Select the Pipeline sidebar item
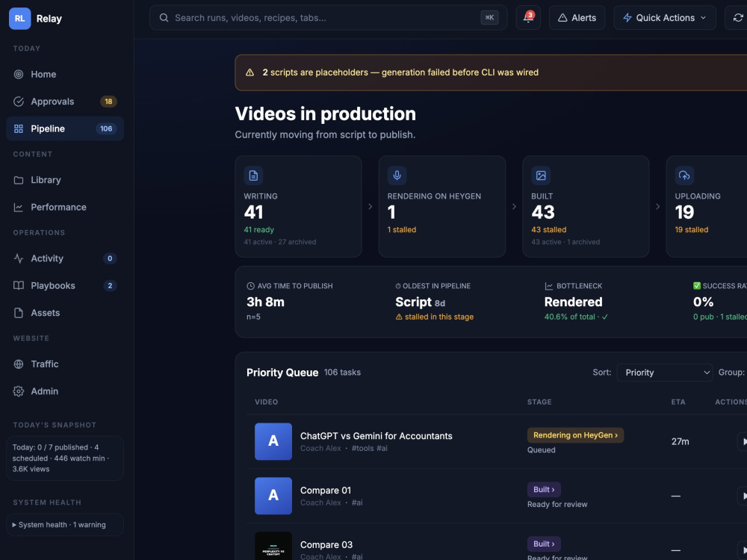The width and height of the screenshot is (747, 560). click(x=65, y=128)
